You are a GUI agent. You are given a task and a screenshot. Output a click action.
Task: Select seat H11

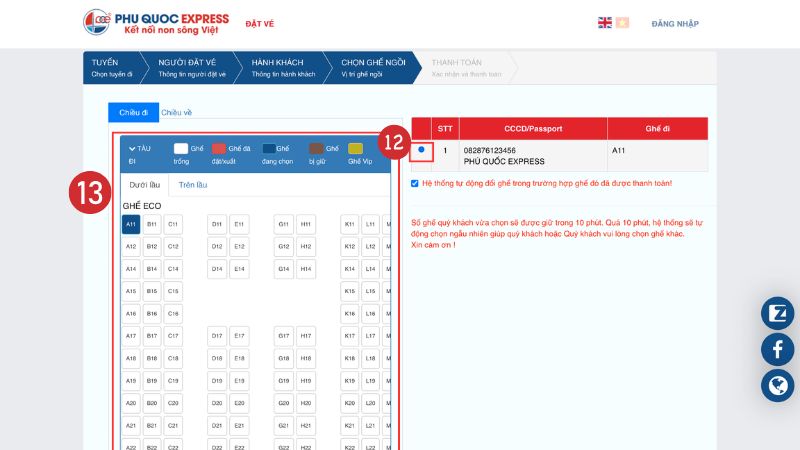(x=306, y=224)
